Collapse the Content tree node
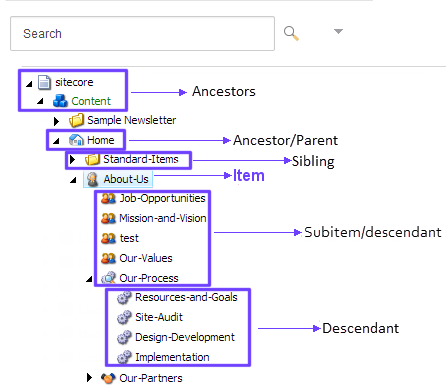Screen dimensions: 446x388 (x=40, y=101)
